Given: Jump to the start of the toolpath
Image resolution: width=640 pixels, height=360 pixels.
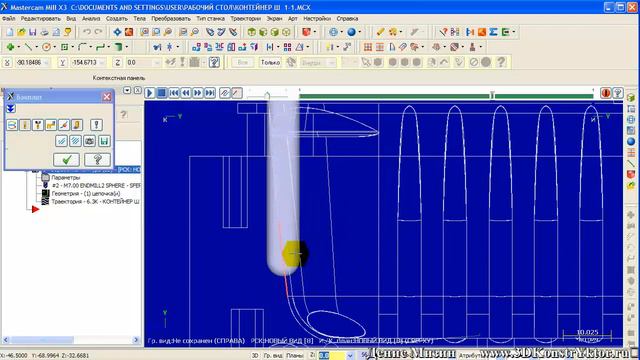Looking at the screenshot, I should 174,93.
